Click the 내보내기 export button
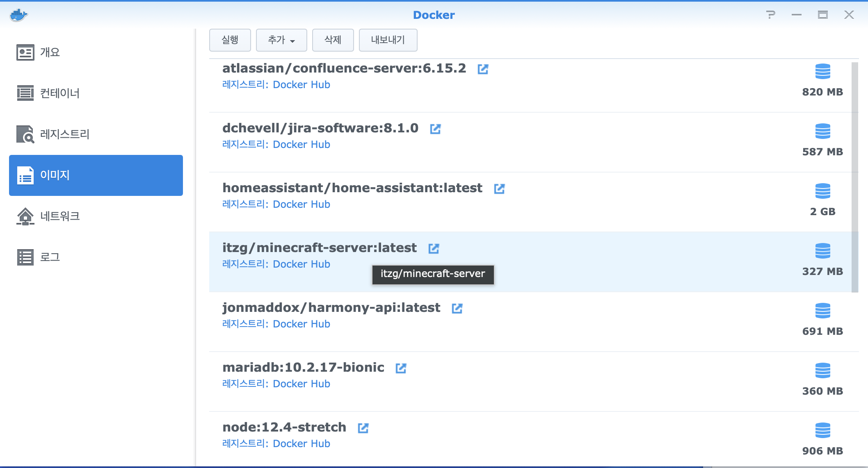 coord(388,40)
